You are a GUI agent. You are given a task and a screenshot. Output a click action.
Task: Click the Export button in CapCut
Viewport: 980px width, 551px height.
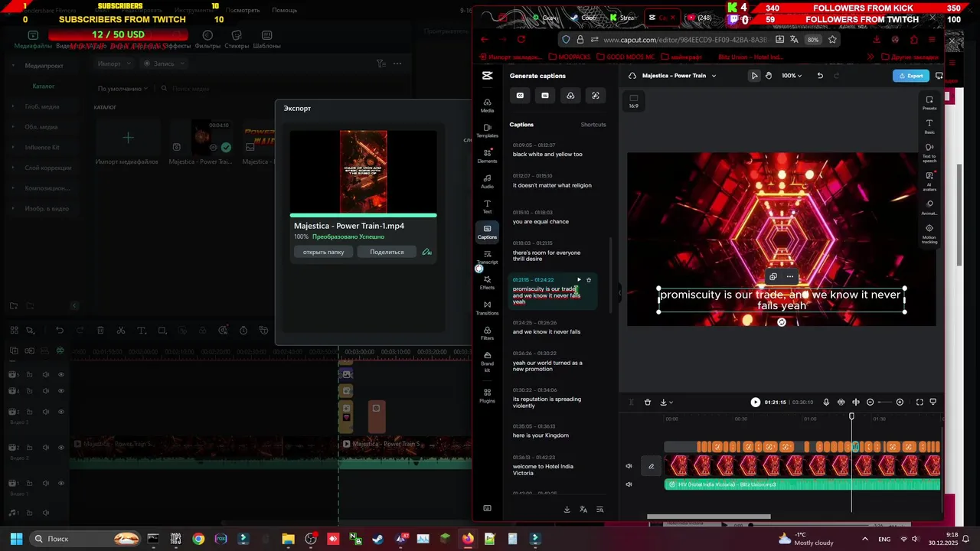click(911, 76)
